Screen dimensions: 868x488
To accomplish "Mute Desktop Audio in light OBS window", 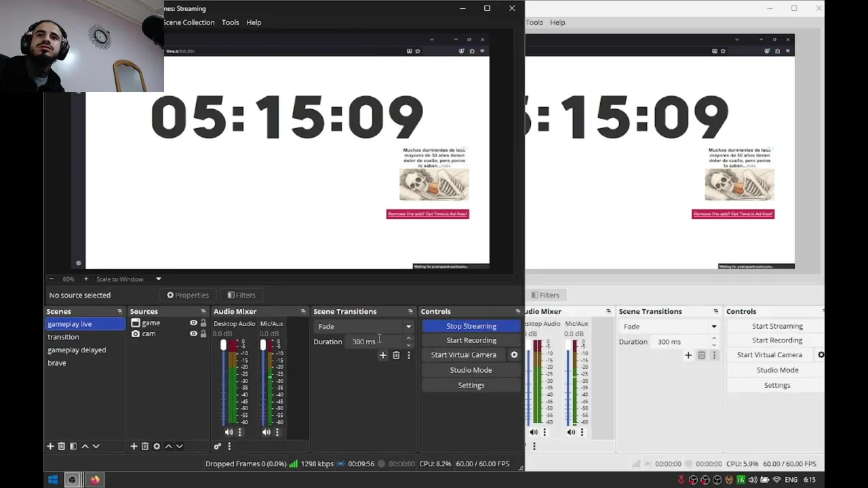I will click(x=534, y=432).
